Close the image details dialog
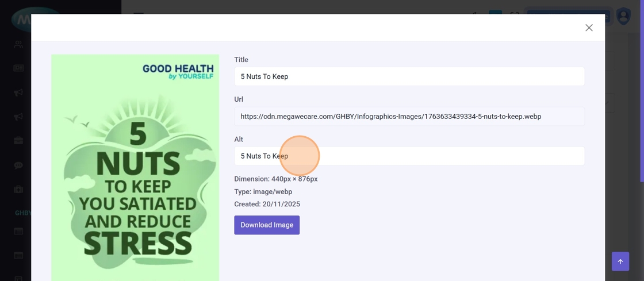This screenshot has width=644, height=281. click(589, 28)
